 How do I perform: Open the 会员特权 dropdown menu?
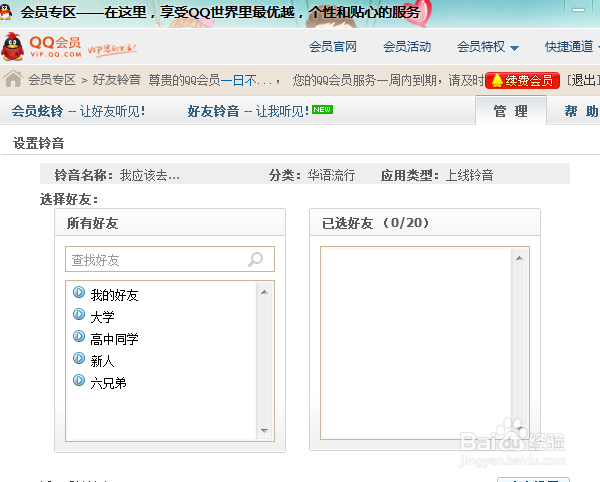488,47
